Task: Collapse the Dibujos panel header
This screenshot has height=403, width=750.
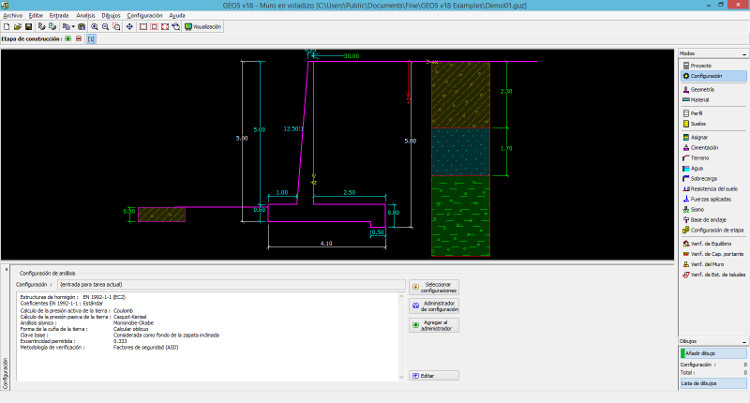Action: [x=743, y=341]
